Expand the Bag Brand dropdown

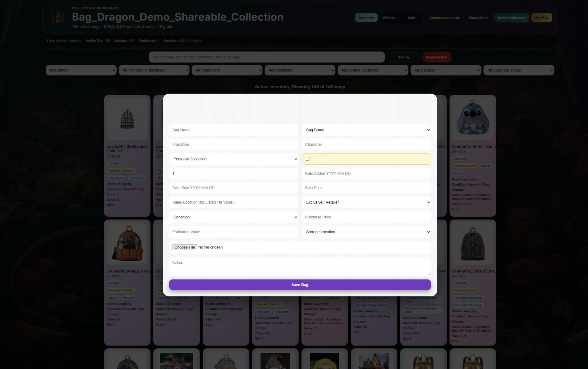[366, 130]
